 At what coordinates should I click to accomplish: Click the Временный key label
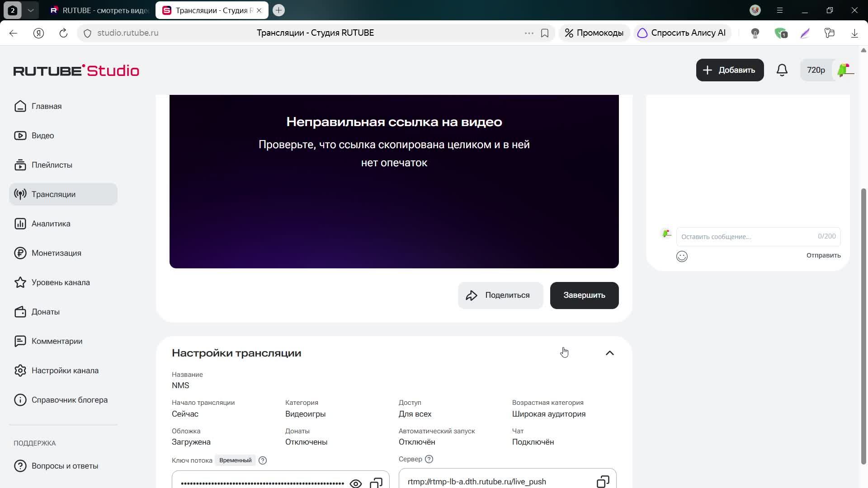[x=235, y=460]
